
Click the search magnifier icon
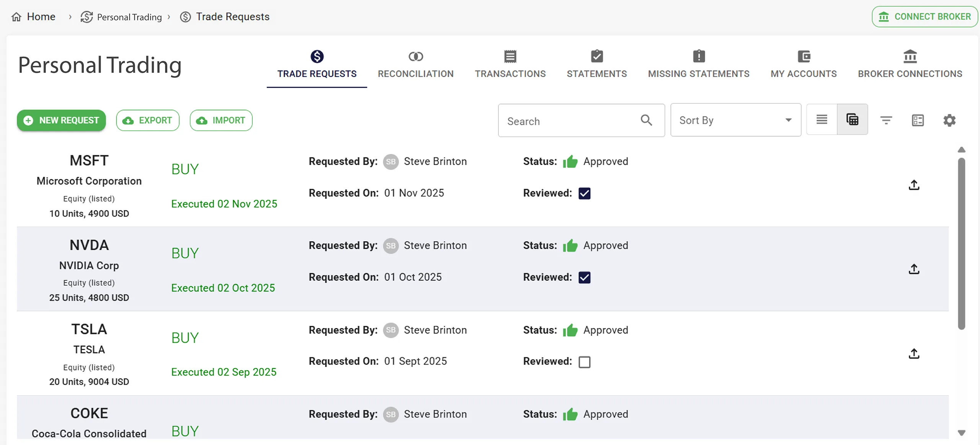click(646, 120)
